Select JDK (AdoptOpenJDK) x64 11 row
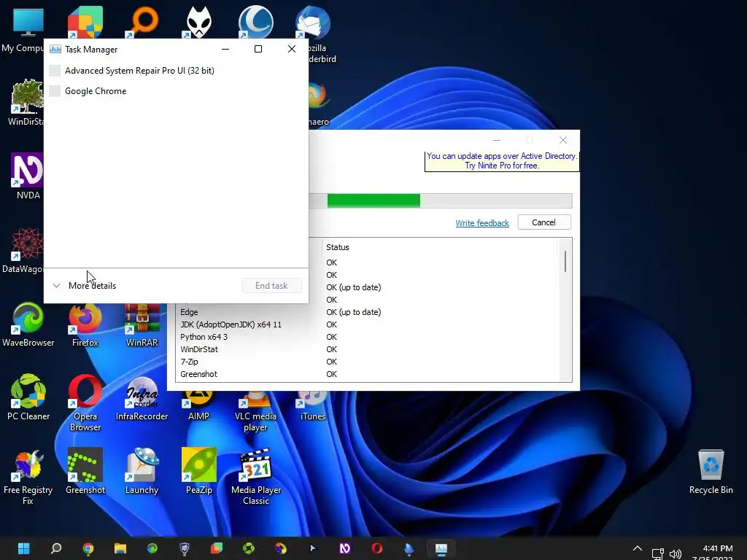This screenshot has height=560, width=747. tap(367, 324)
